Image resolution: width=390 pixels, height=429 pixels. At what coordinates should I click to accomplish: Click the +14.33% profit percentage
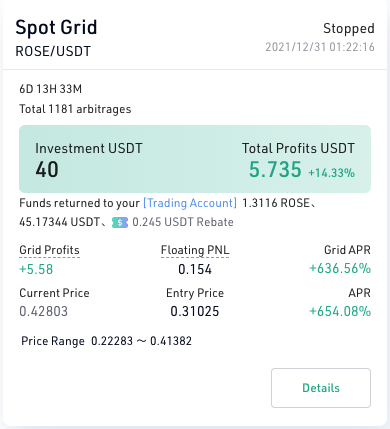click(x=331, y=173)
